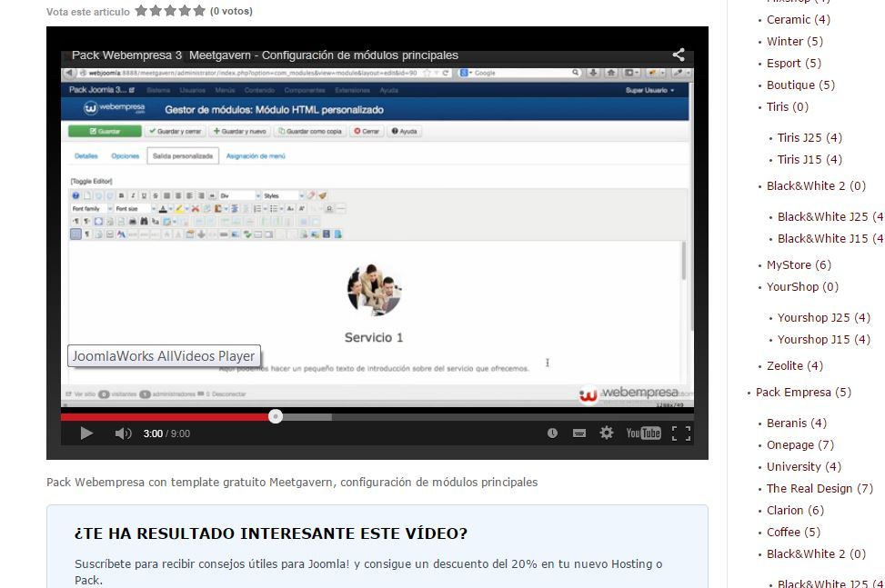Open the Yourshop J25 (4) subcategory
This screenshot has width=885, height=588.
pos(823,318)
